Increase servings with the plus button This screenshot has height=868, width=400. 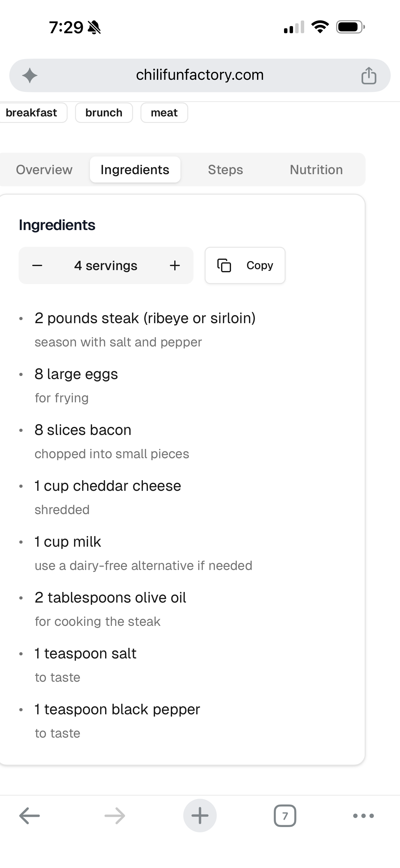pos(175,265)
